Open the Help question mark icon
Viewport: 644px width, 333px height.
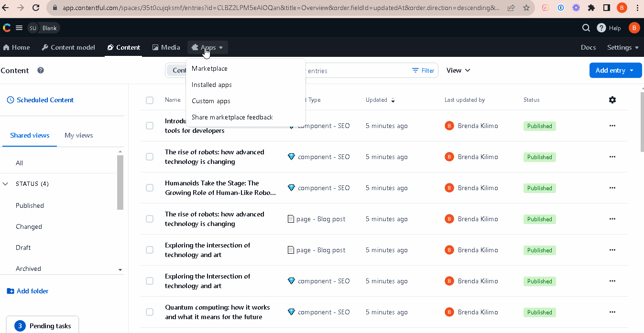point(601,28)
